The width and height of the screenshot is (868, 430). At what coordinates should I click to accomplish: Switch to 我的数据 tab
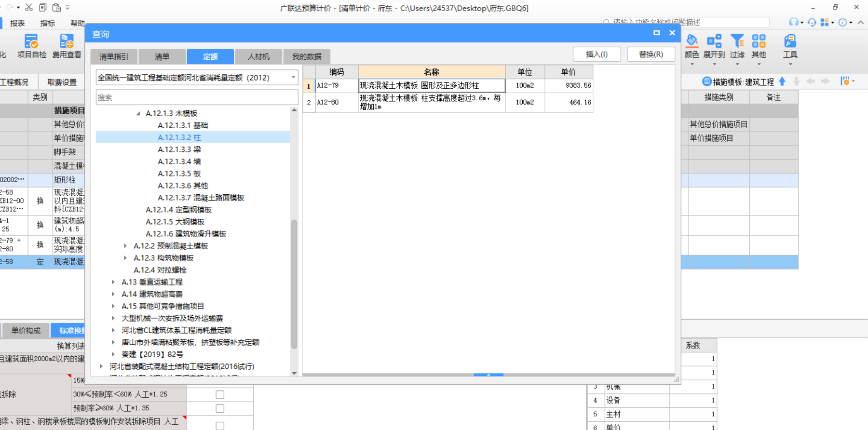point(307,56)
